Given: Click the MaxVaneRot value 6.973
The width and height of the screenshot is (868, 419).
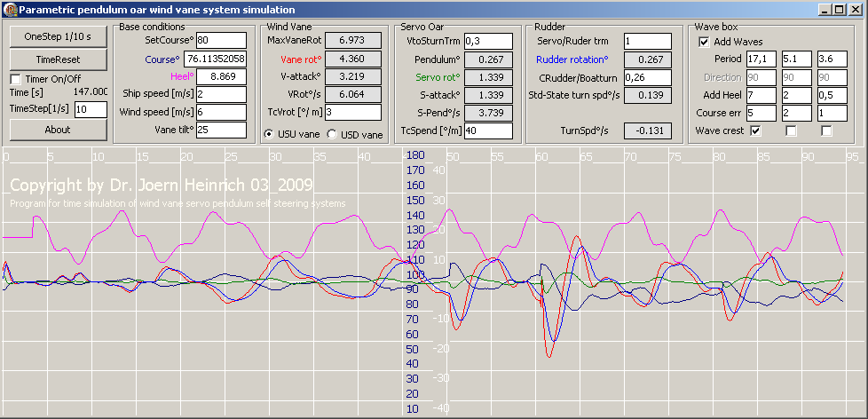Looking at the screenshot, I should tap(353, 41).
